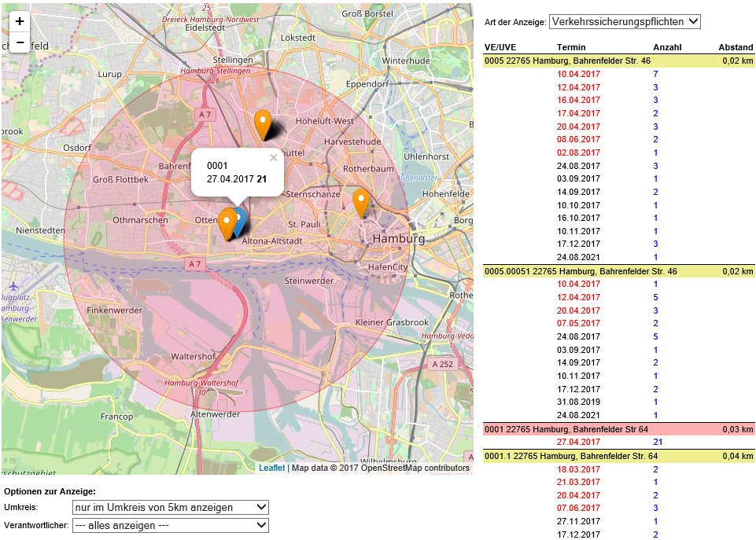Screen dimensions: 756x540
Task: Click date 17.04.2017
Action: 578,113
